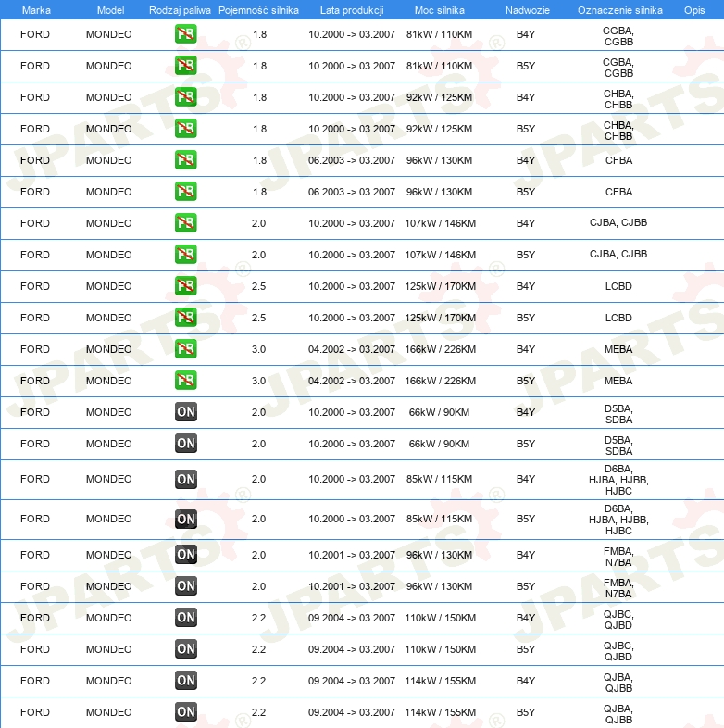The image size is (724, 728).
Task: Click 'CFBA' engine code in B4Y row
Action: pos(618,160)
